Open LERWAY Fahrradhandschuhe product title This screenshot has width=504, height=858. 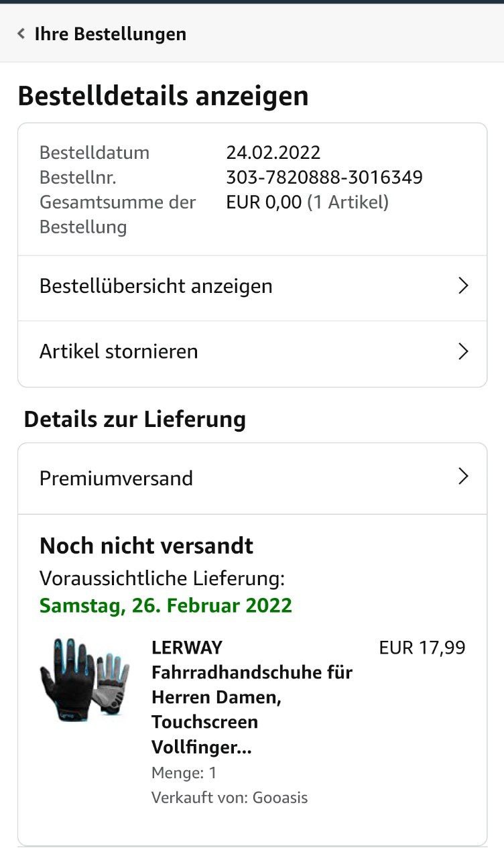pyautogui.click(x=251, y=697)
